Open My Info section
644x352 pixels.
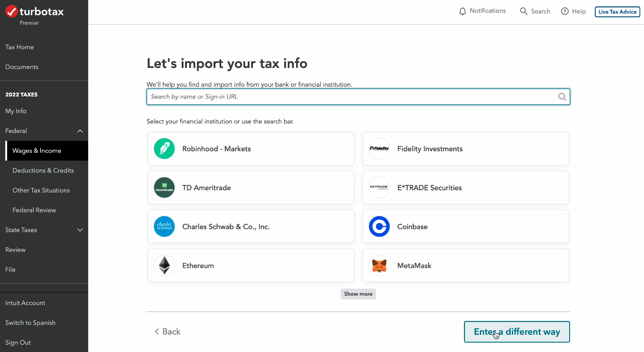pos(16,111)
